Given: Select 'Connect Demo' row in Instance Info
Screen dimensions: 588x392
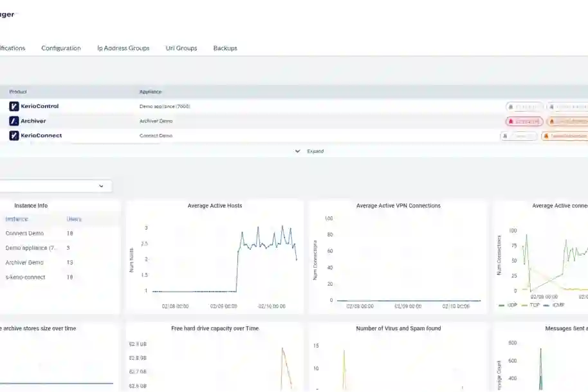Looking at the screenshot, I should [x=59, y=233].
